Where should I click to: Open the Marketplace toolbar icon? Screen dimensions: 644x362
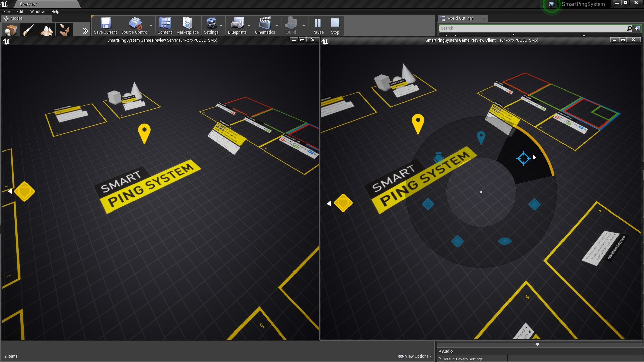(x=187, y=26)
